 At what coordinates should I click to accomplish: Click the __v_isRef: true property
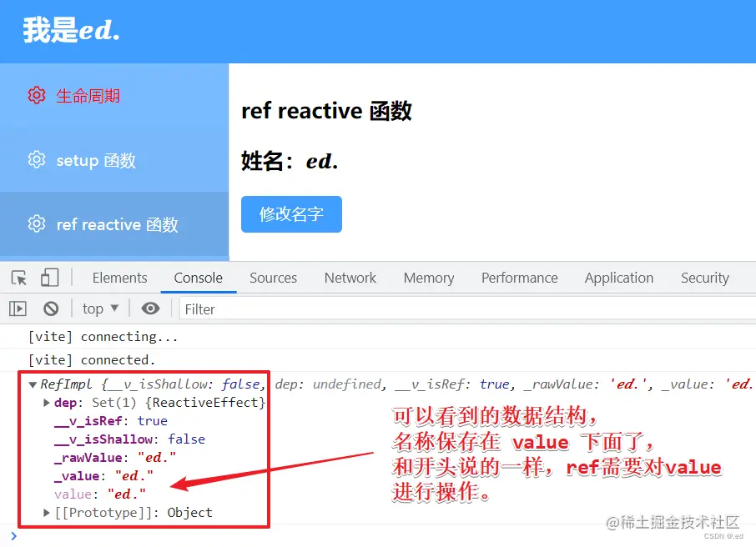[x=111, y=421]
